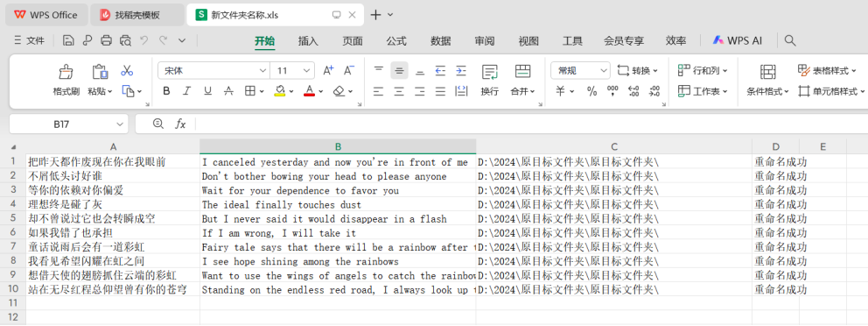868x326 pixels.
Task: Open the 转换 convert dropdown
Action: point(638,70)
